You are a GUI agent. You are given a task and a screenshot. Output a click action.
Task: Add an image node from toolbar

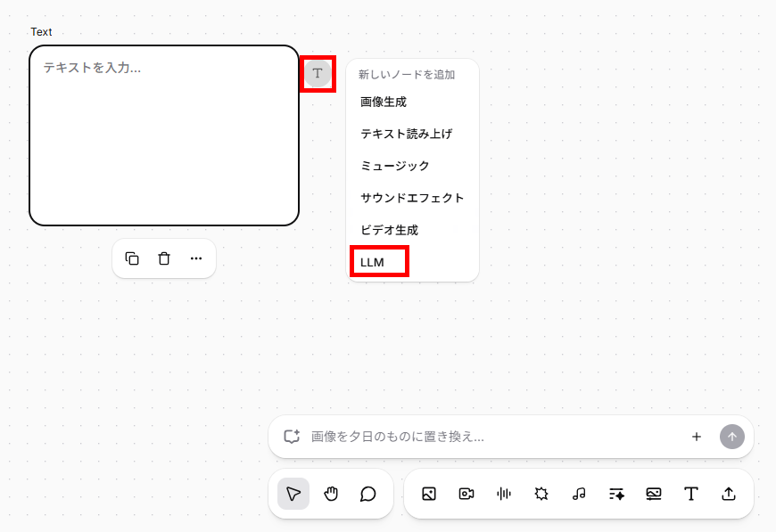[x=429, y=494]
